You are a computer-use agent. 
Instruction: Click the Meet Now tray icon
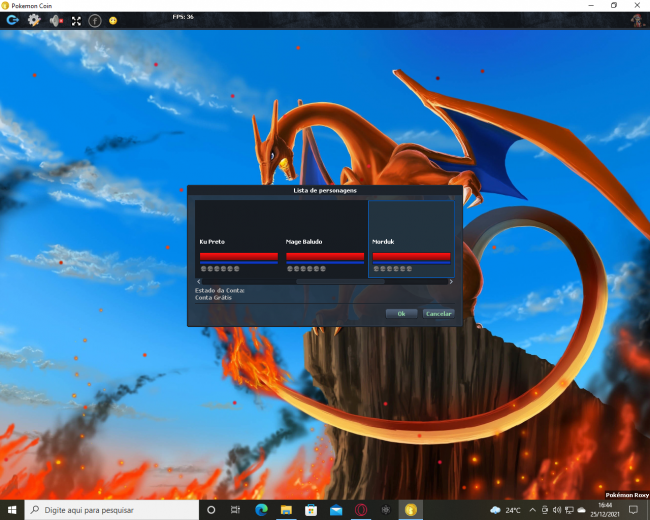pyautogui.click(x=545, y=510)
